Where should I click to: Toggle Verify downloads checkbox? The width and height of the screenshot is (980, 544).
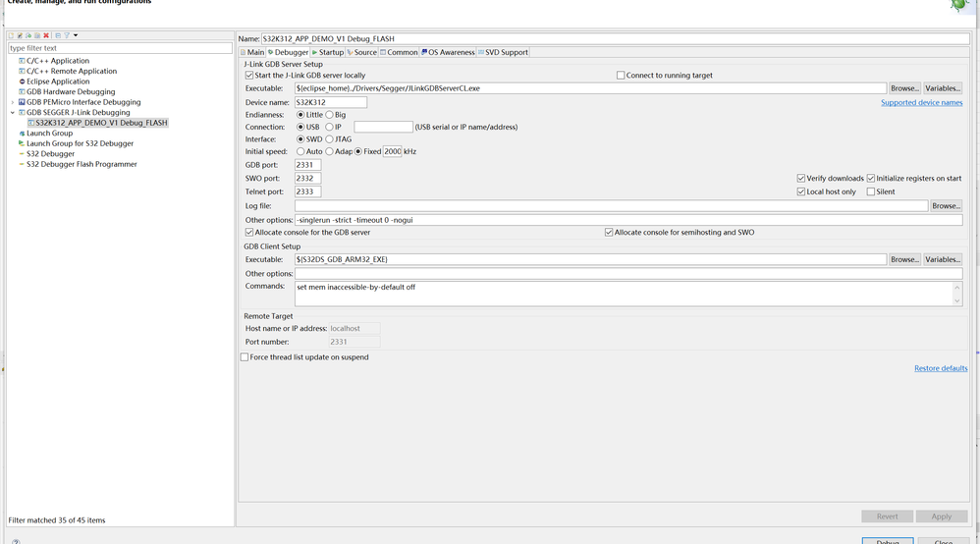point(800,178)
